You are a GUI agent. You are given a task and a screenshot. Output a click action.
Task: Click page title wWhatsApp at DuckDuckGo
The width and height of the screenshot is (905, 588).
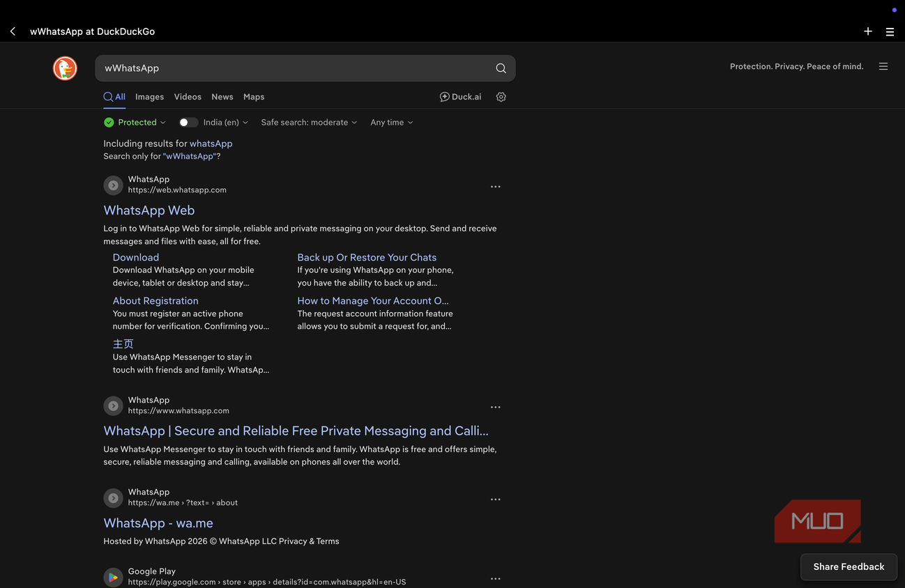[x=92, y=31]
